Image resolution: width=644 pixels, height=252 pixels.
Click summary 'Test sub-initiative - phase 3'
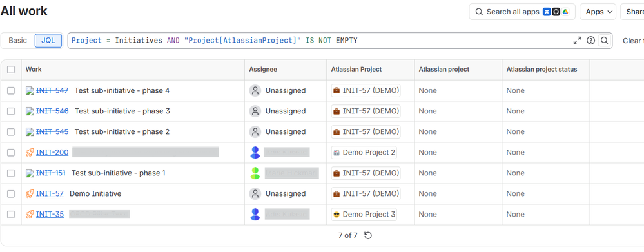pyautogui.click(x=122, y=111)
